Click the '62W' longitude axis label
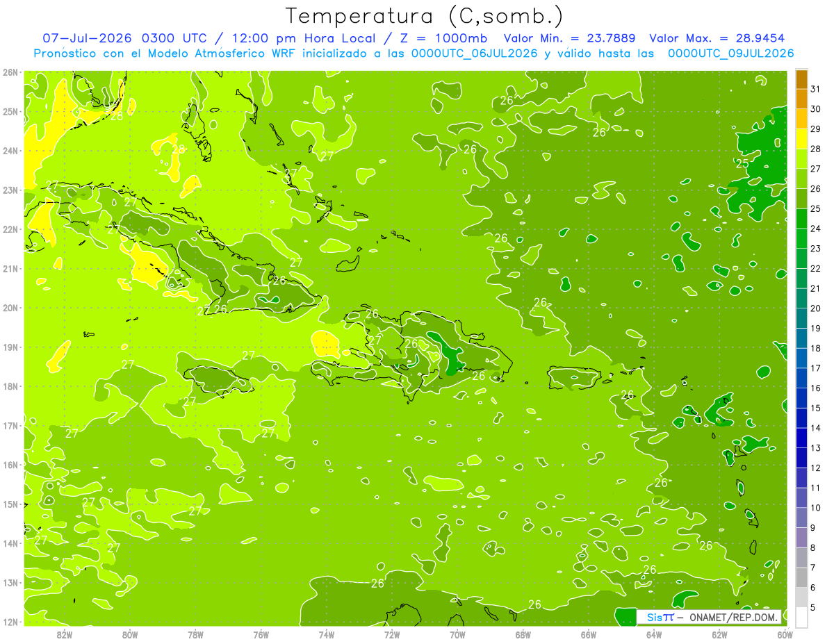Viewport: 834px width, 644px height. tap(719, 634)
